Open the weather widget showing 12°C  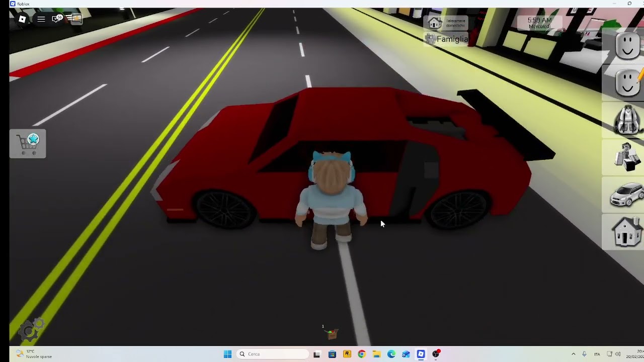(x=33, y=354)
